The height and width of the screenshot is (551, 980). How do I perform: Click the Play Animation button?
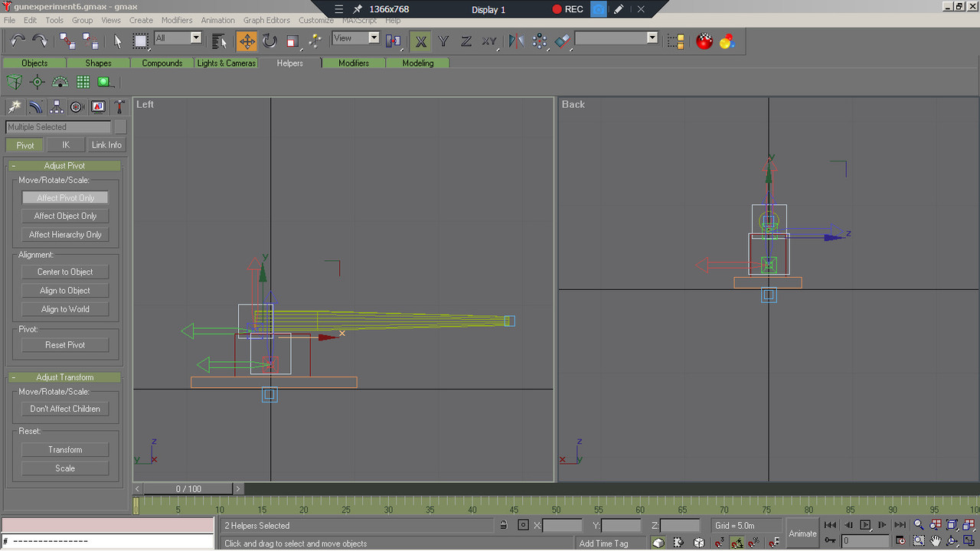coord(865,525)
